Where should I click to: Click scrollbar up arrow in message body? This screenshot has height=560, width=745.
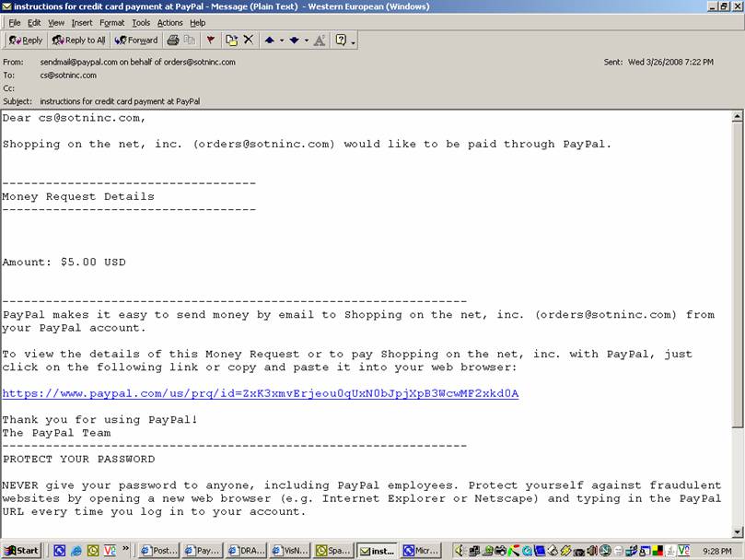tap(737, 116)
